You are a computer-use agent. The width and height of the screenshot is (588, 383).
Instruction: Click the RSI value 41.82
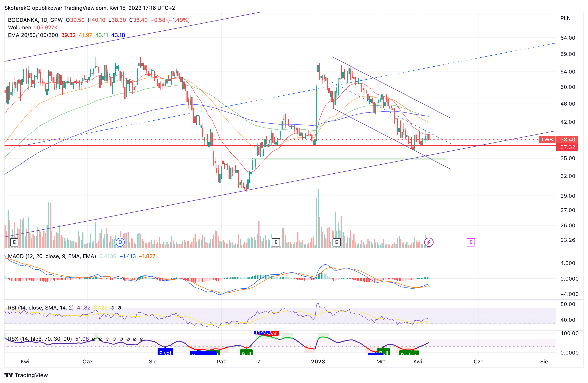point(84,308)
